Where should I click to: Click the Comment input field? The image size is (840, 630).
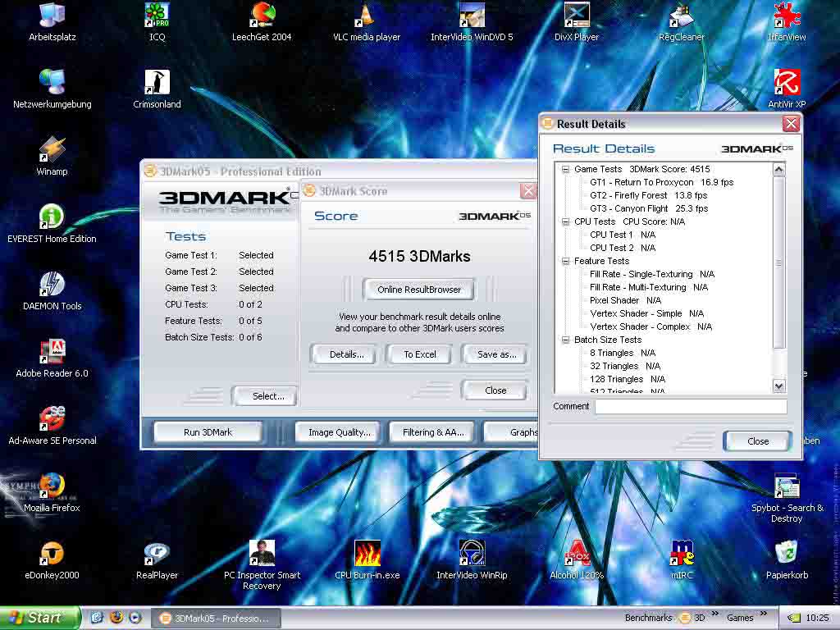tap(691, 407)
